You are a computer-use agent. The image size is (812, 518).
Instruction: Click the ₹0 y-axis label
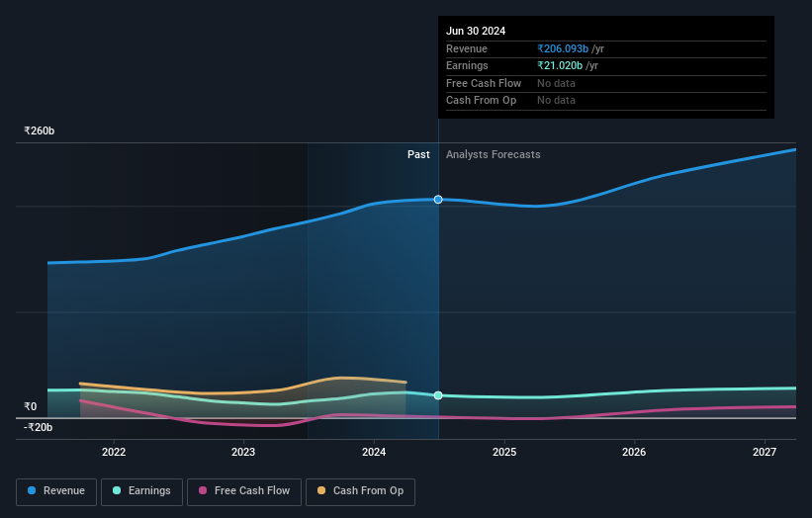click(x=30, y=406)
